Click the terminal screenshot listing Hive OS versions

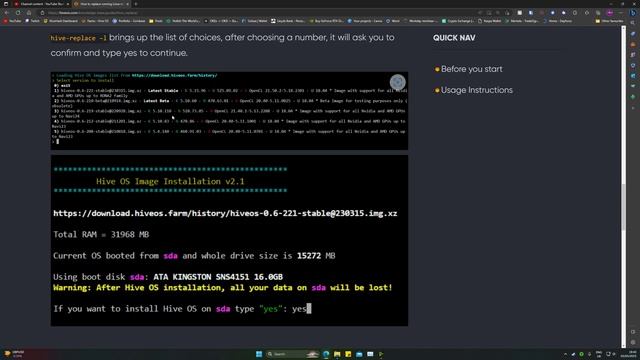coord(229,111)
